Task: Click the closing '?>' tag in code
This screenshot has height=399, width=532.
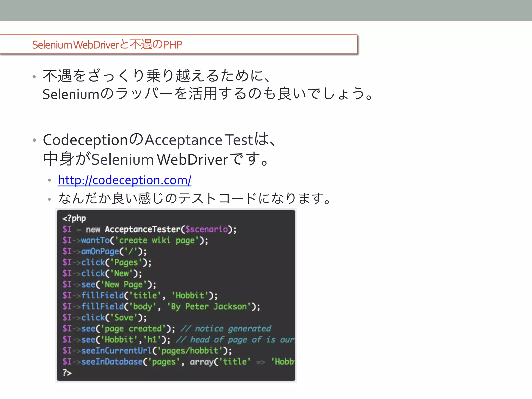Action: [67, 373]
